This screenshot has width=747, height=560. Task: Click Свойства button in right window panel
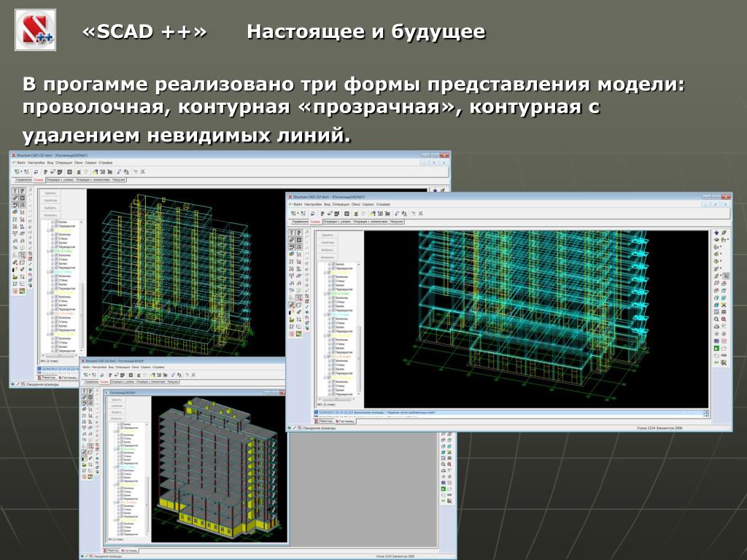pos(328,242)
